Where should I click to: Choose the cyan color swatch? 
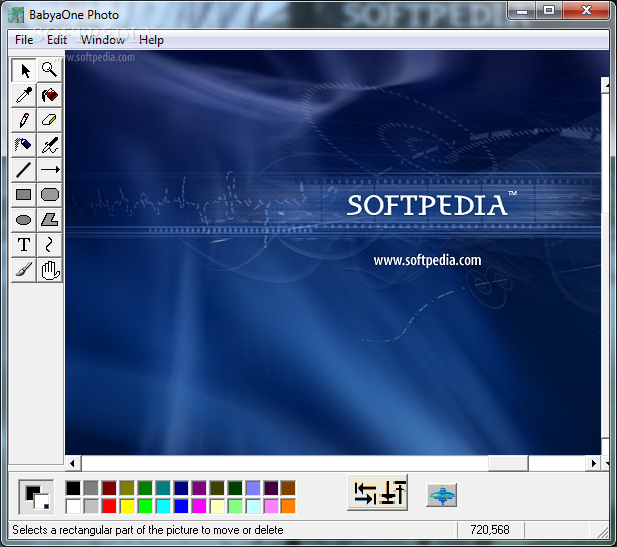[x=163, y=506]
